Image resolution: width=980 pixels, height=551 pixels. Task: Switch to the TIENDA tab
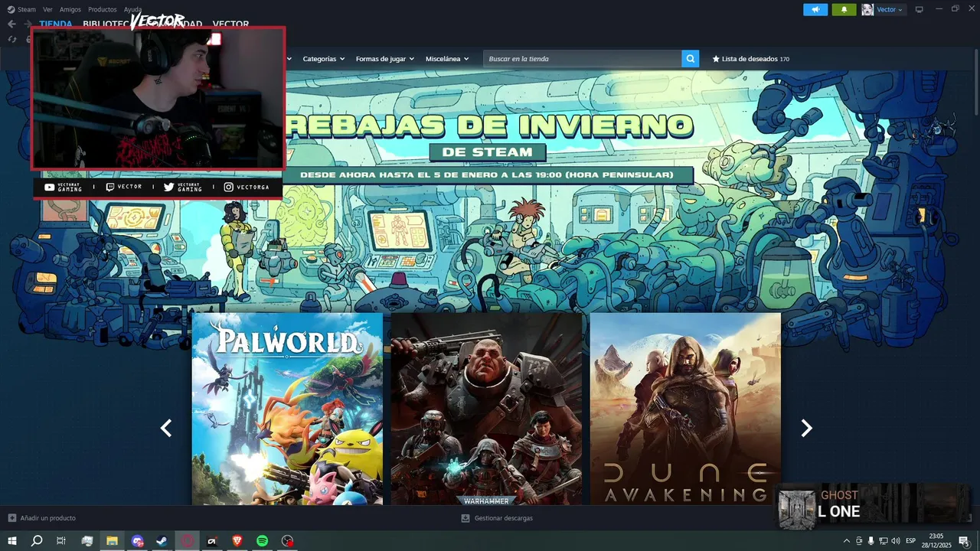56,24
